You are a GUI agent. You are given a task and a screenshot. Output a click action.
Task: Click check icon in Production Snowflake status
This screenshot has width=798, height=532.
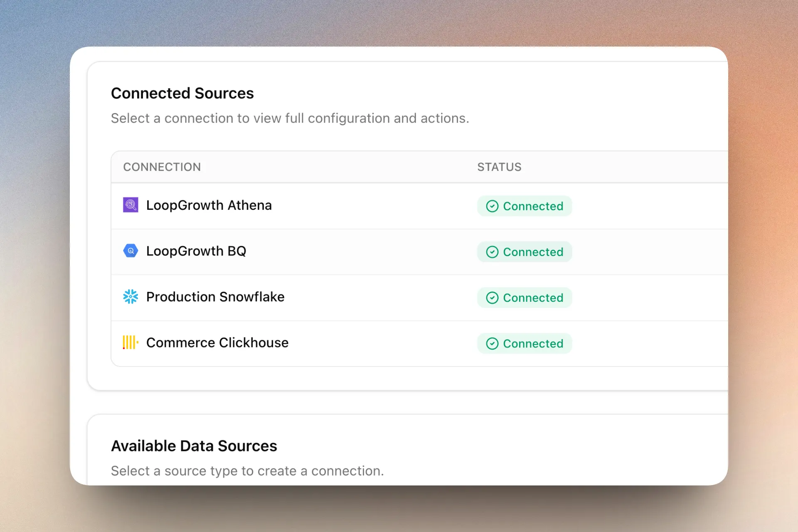coord(492,298)
